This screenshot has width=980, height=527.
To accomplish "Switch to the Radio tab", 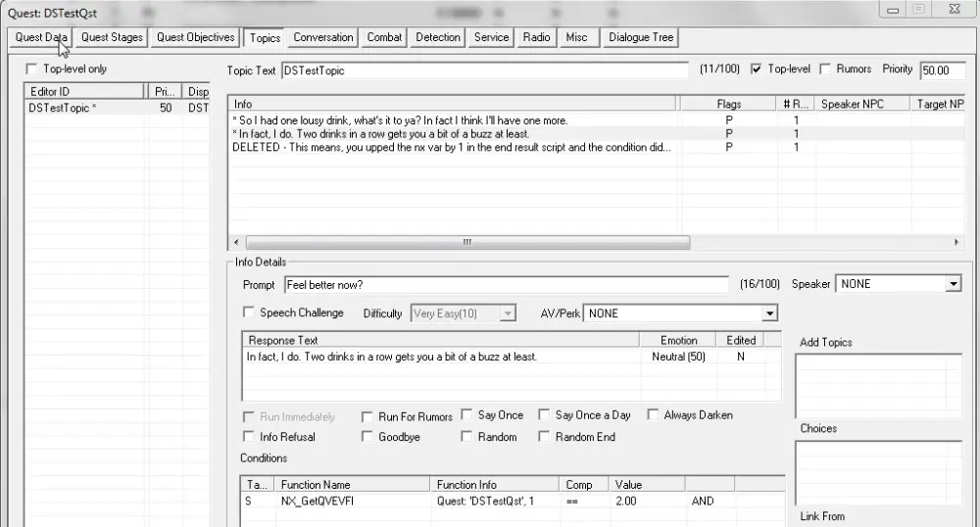I will (x=536, y=37).
